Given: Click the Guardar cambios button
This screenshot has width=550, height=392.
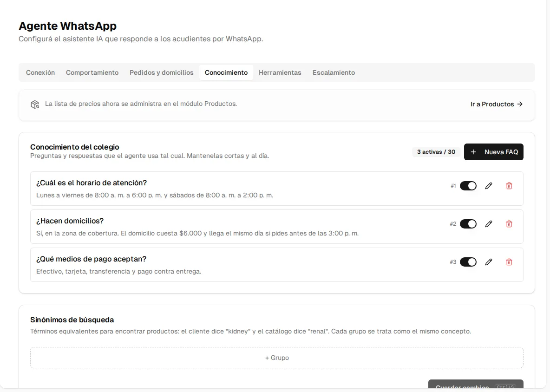Looking at the screenshot, I should (476, 384).
